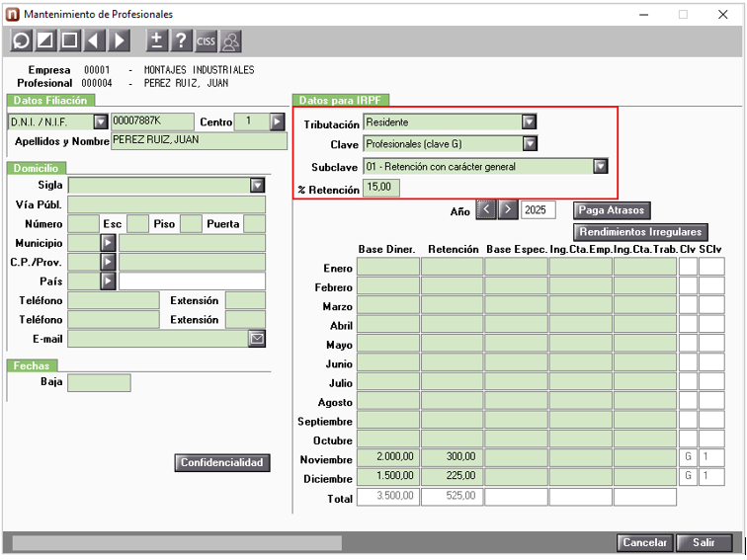Click the E-mail input field
Image resolution: width=747 pixels, height=560 pixels.
click(158, 339)
